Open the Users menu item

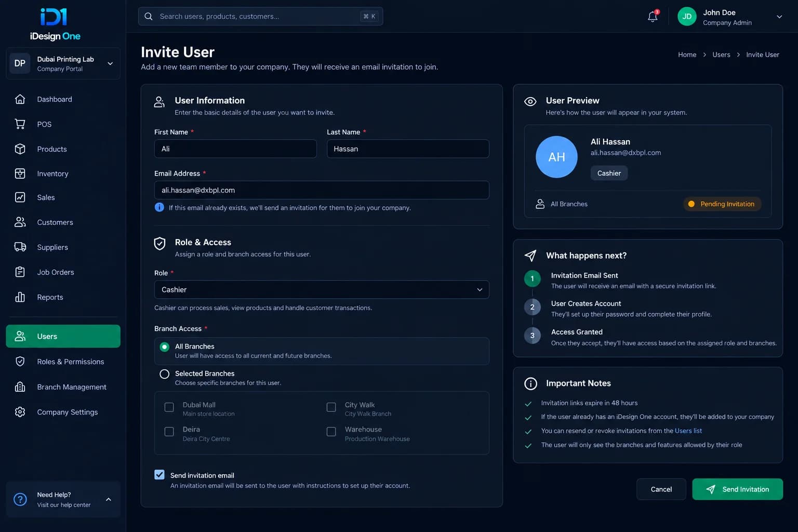[x=63, y=336]
